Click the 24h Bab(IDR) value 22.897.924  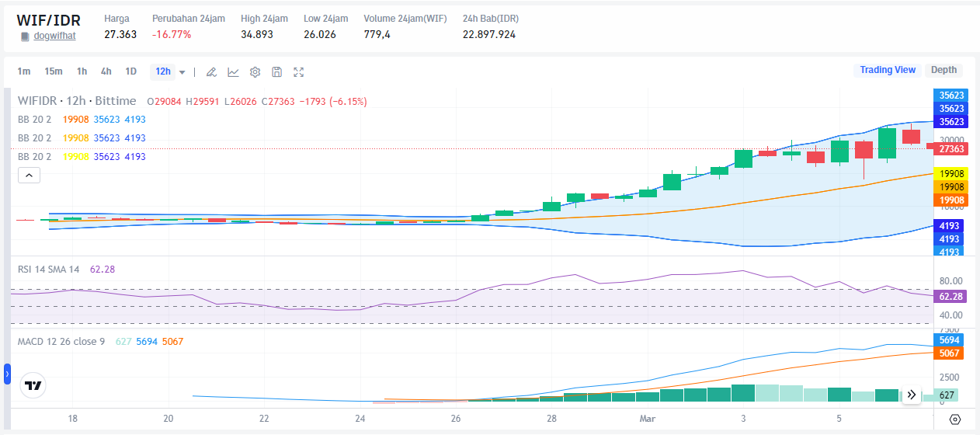489,34
